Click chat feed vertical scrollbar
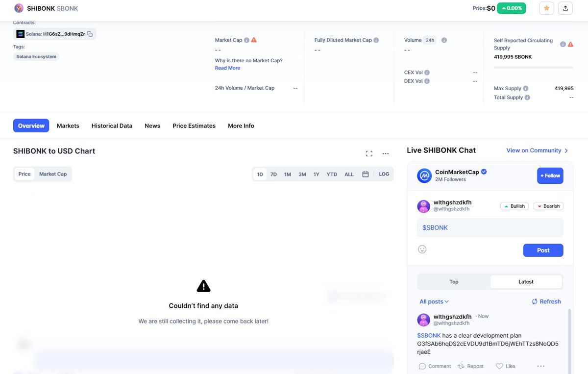Image resolution: width=588 pixels, height=374 pixels. pos(569,341)
